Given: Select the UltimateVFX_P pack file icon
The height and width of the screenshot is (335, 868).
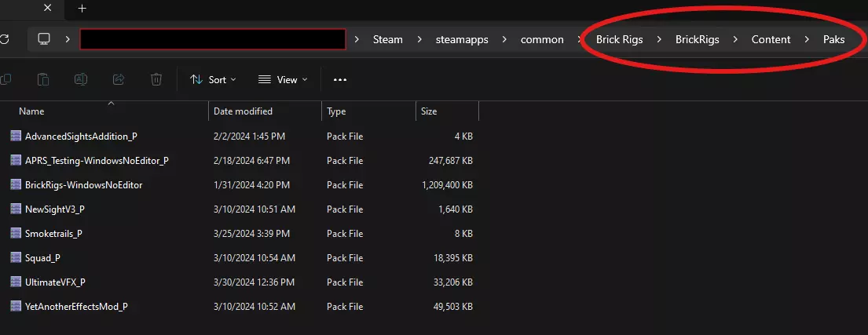Looking at the screenshot, I should [x=16, y=282].
